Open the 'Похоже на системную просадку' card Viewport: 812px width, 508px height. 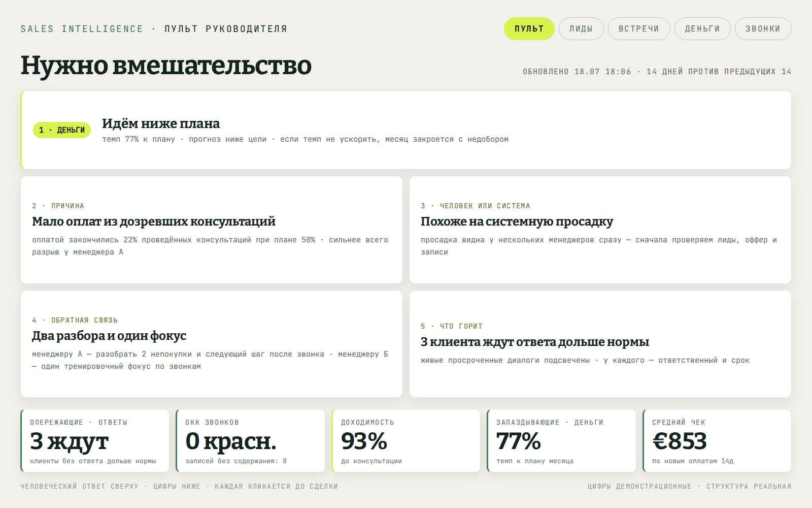pos(600,230)
